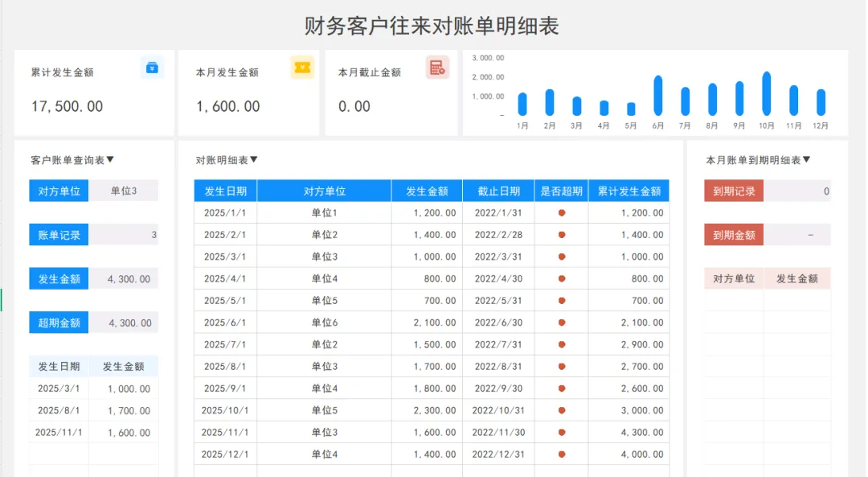Click the blue 对方单位 label button
This screenshot has width=868, height=477.
click(x=59, y=191)
